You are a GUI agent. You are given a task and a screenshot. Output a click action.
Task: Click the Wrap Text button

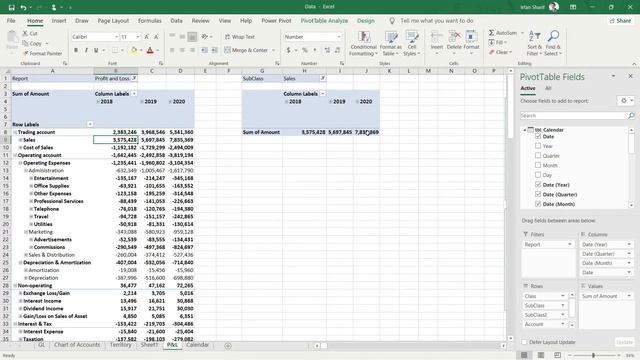coord(240,37)
